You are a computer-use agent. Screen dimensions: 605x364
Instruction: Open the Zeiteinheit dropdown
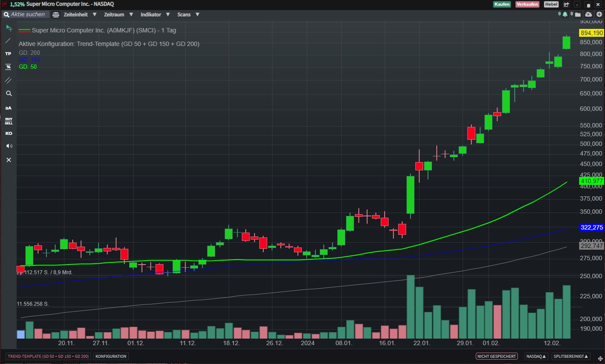pos(80,14)
